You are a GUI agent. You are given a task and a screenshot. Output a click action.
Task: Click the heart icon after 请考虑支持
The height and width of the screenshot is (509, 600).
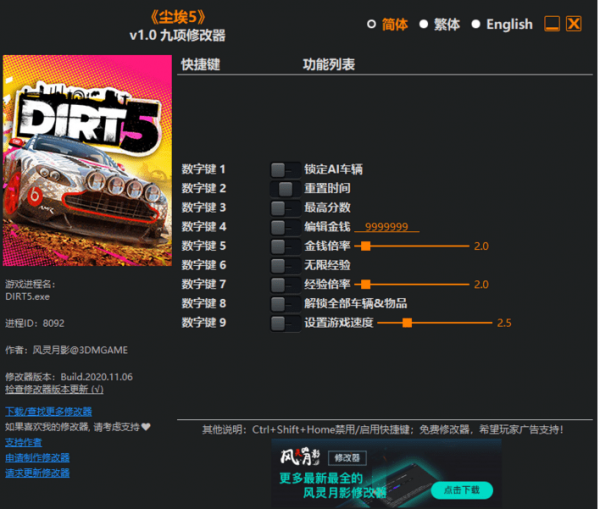(146, 427)
